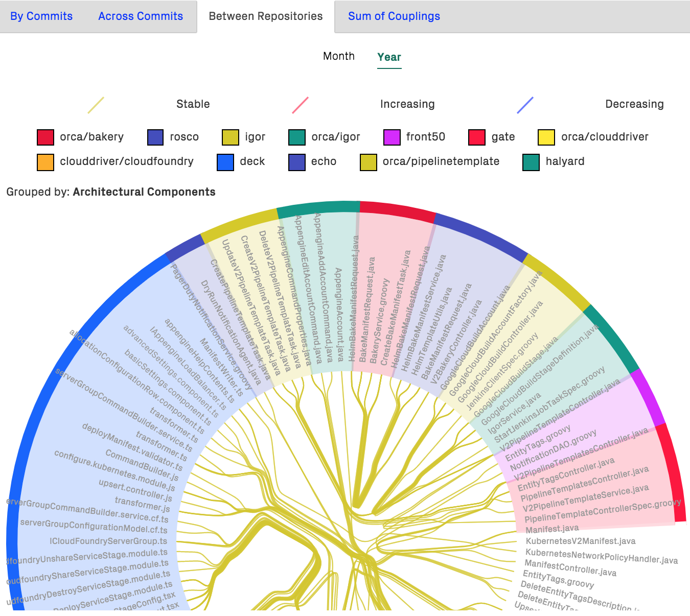Select KubernetesV2Manifest.java file label
Viewport: 690px width, 616px height.
pos(580,541)
